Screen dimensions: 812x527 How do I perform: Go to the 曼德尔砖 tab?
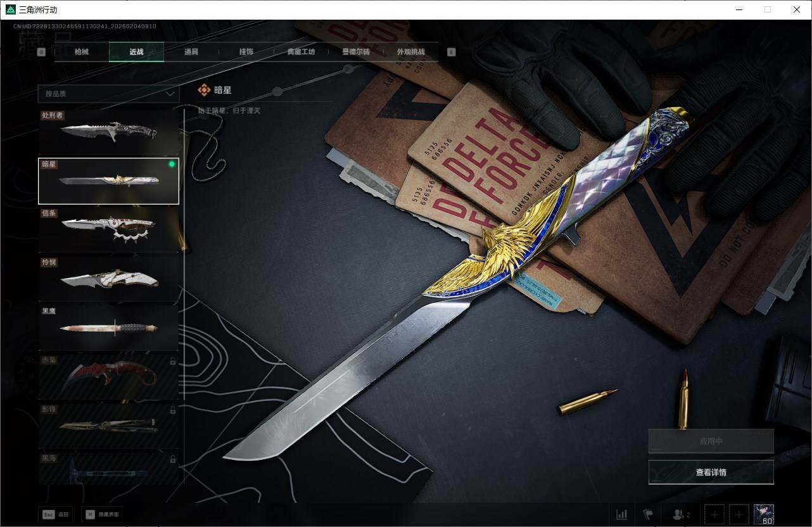click(x=356, y=52)
